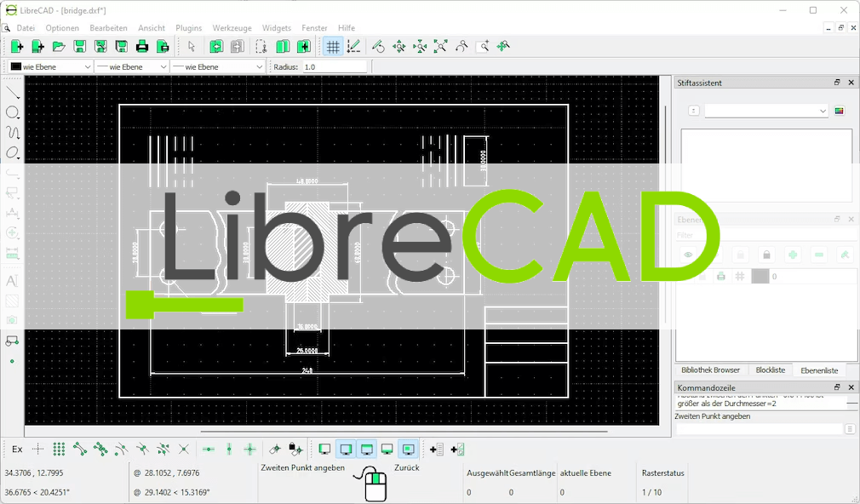Select the Curve tool in left toolbar
Screen dimensions: 860x504
point(12,133)
